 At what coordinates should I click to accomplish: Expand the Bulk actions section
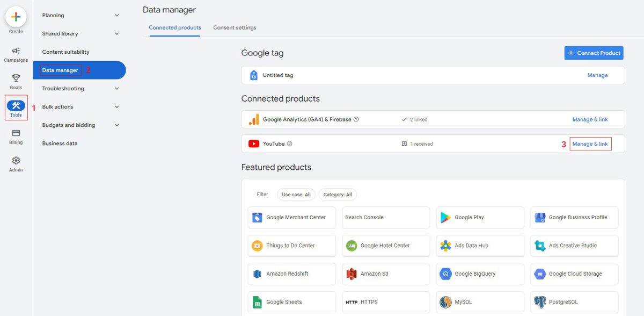80,106
